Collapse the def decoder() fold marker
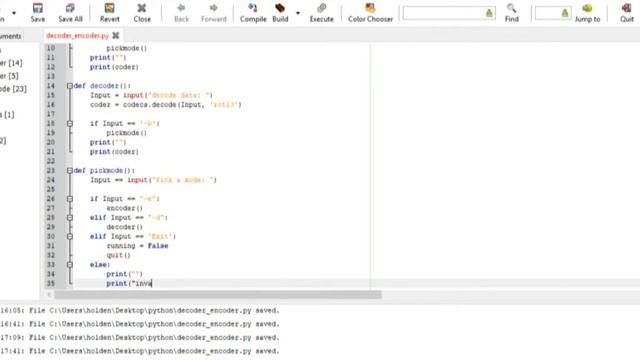Screen dimensions: 640x360 tap(70, 86)
